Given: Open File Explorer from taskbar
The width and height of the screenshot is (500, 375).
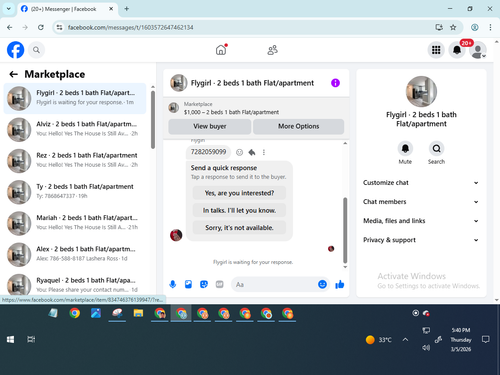Looking at the screenshot, I should [138, 313].
